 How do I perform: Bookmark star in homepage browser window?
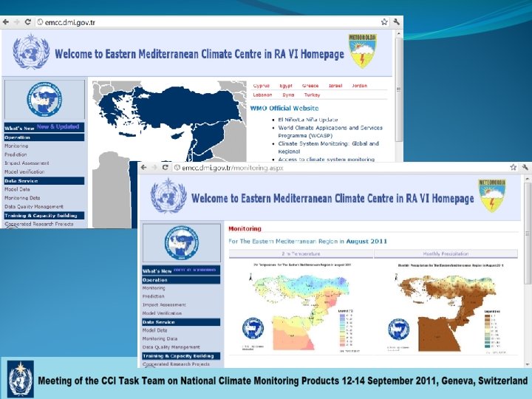[384, 22]
